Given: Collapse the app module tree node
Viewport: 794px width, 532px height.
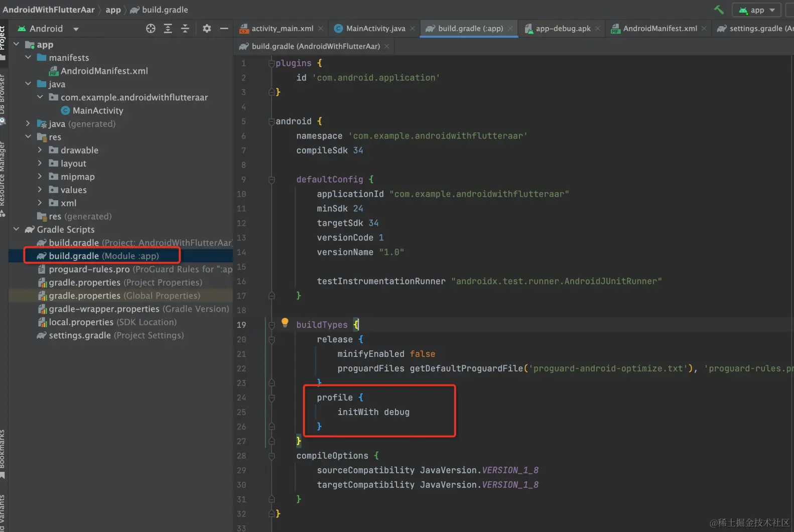Looking at the screenshot, I should (16, 44).
